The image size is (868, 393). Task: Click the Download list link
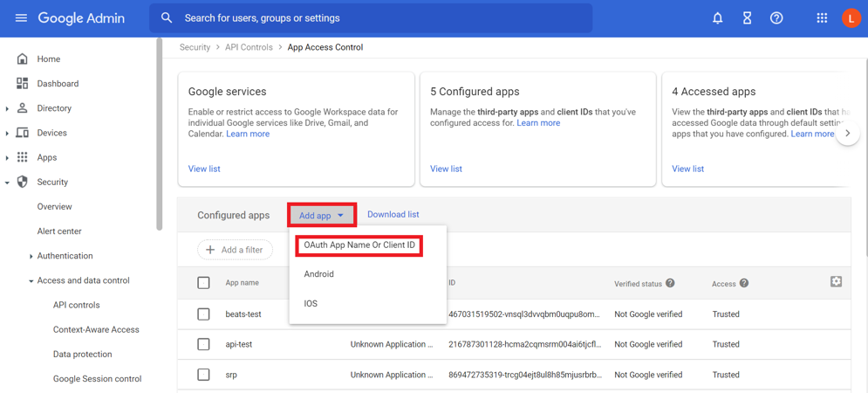(393, 215)
